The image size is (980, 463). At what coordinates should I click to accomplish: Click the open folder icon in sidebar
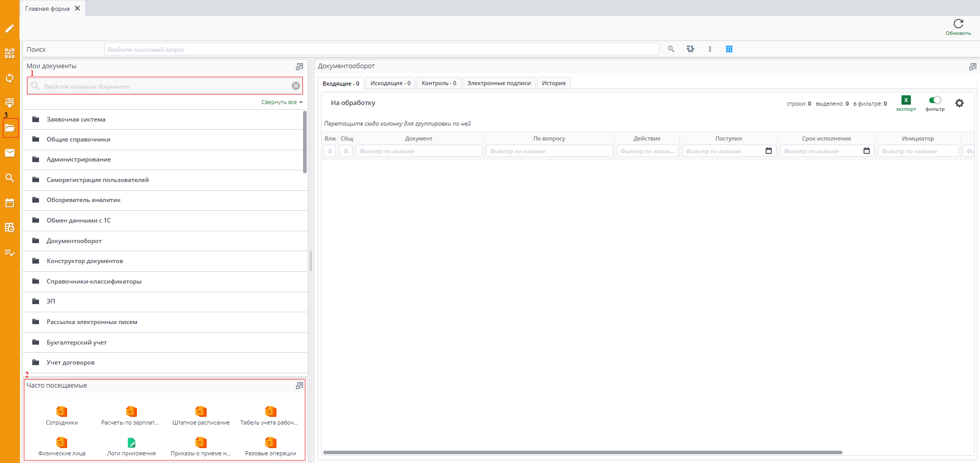point(10,128)
